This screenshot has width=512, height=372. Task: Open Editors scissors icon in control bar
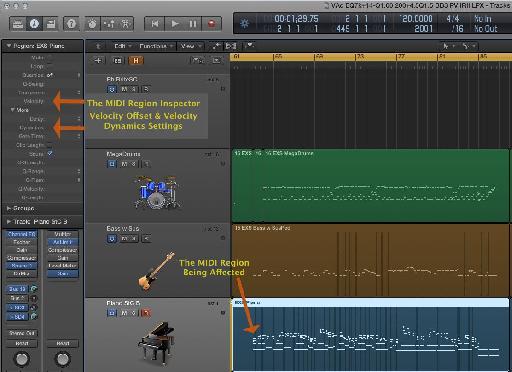[x=125, y=24]
